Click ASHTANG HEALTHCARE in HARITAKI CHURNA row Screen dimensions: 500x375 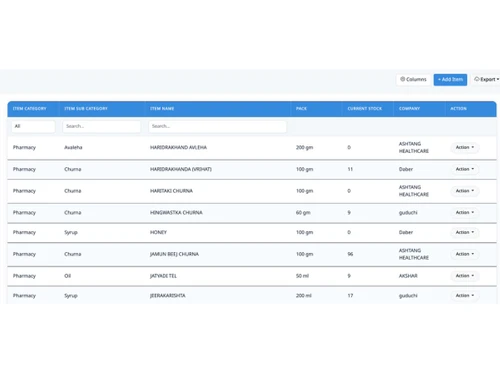click(x=414, y=191)
